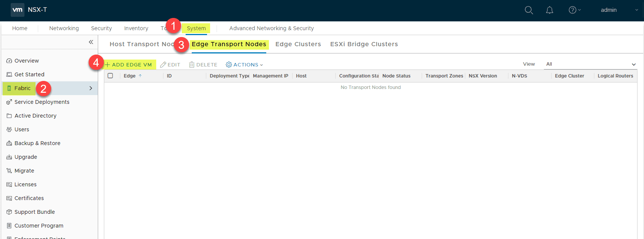
Task: Open Advanced Networking & Security
Action: (x=272, y=28)
